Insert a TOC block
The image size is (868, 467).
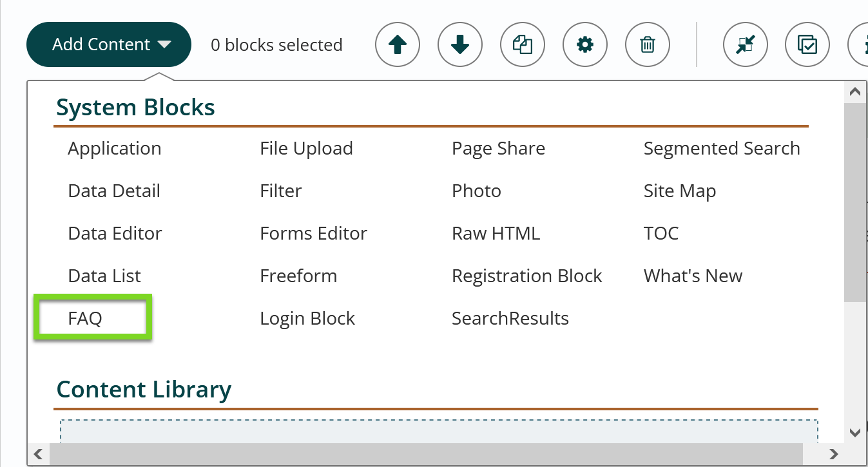tap(661, 234)
